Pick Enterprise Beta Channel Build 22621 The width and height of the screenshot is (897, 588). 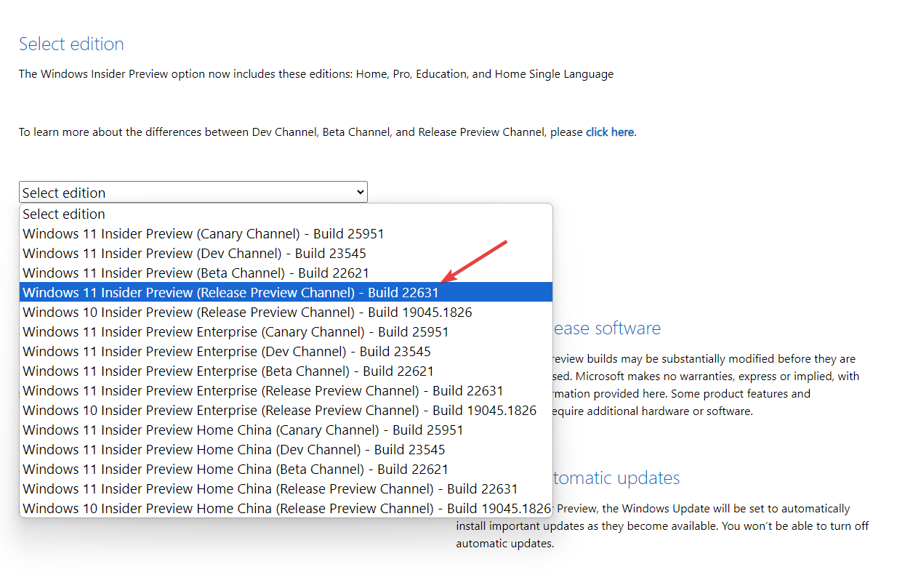point(228,371)
